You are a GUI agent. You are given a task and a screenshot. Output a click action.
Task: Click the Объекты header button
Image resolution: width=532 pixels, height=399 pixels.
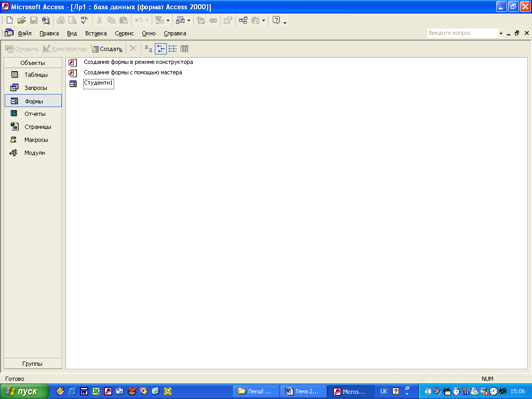(x=33, y=63)
